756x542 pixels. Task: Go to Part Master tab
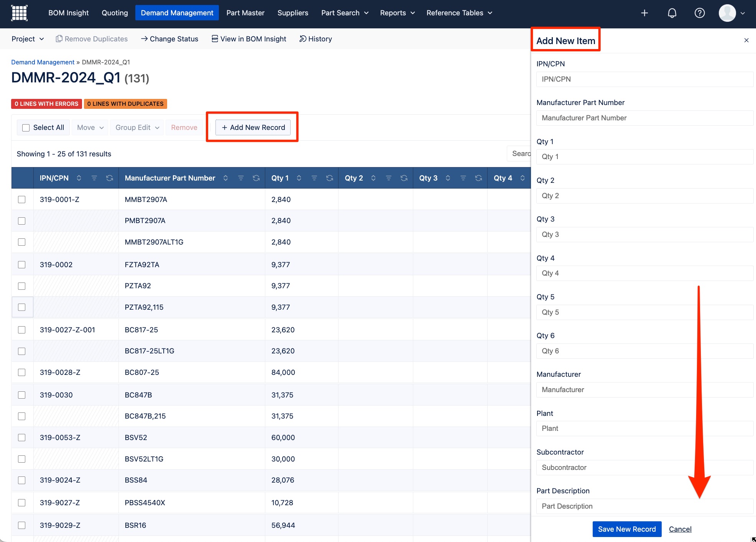pyautogui.click(x=245, y=13)
